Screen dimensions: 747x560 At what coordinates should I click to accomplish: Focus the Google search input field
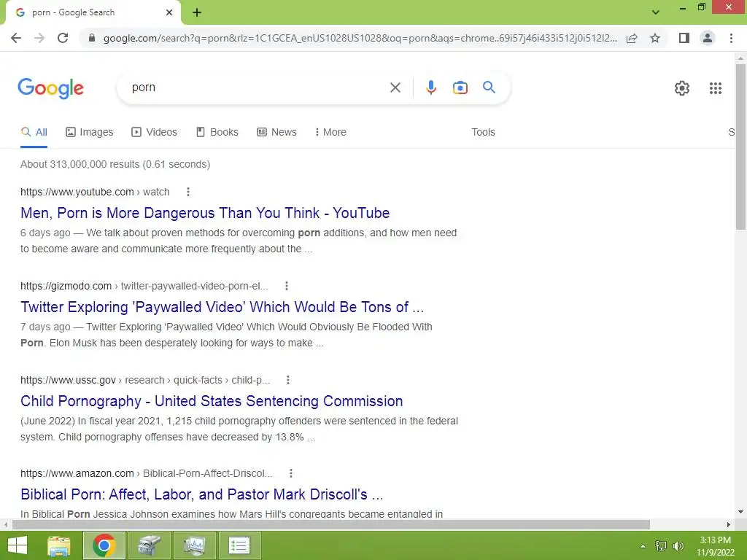258,87
